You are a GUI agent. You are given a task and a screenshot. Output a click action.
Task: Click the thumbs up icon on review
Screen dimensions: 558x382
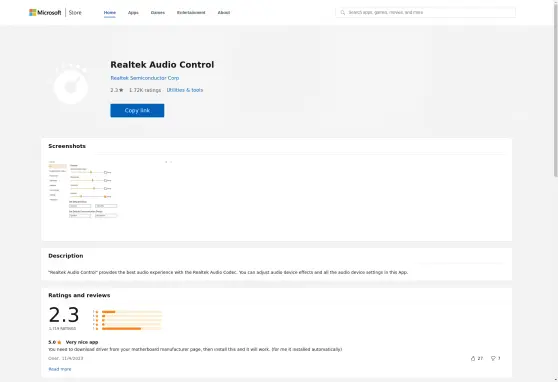[473, 359]
